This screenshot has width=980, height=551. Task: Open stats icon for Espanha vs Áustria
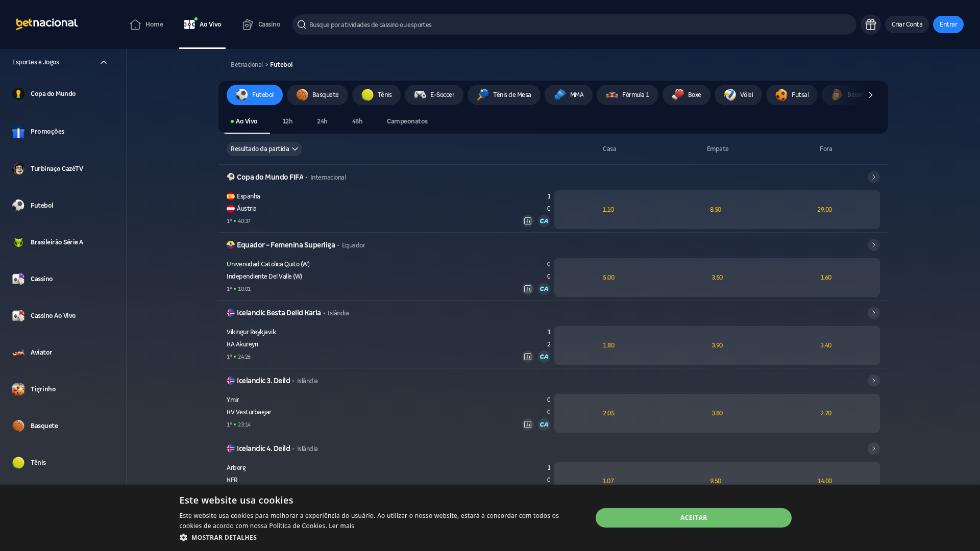pyautogui.click(x=528, y=221)
